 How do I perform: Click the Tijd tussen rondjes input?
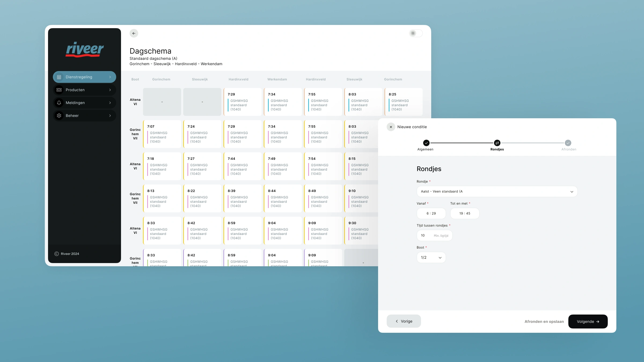click(434, 235)
